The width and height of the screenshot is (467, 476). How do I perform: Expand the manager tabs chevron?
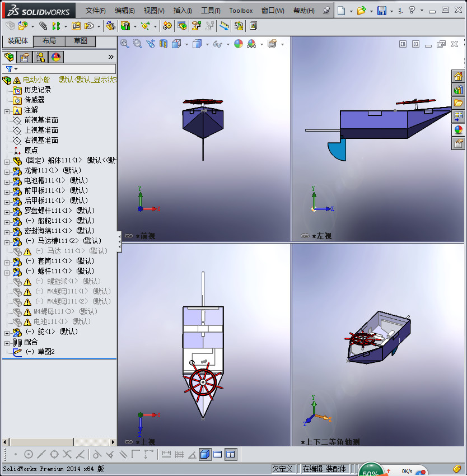tap(111, 57)
